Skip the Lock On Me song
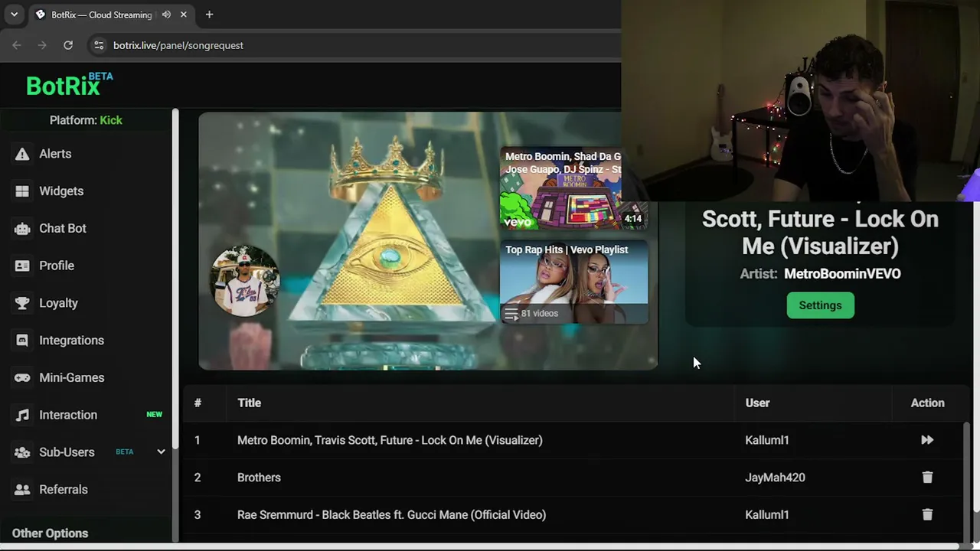 [927, 440]
